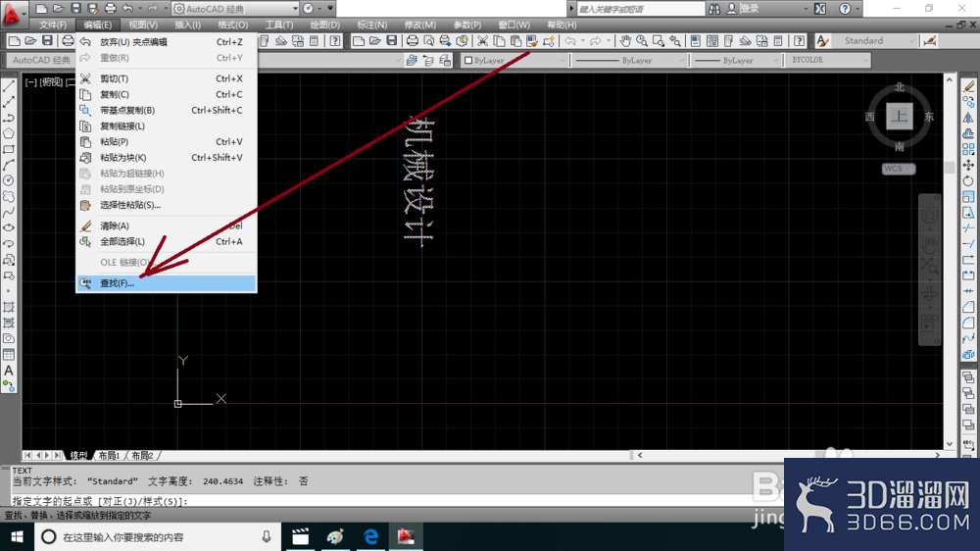Viewport: 980px width, 551px height.
Task: Open the View (视图) menu
Action: [143, 25]
